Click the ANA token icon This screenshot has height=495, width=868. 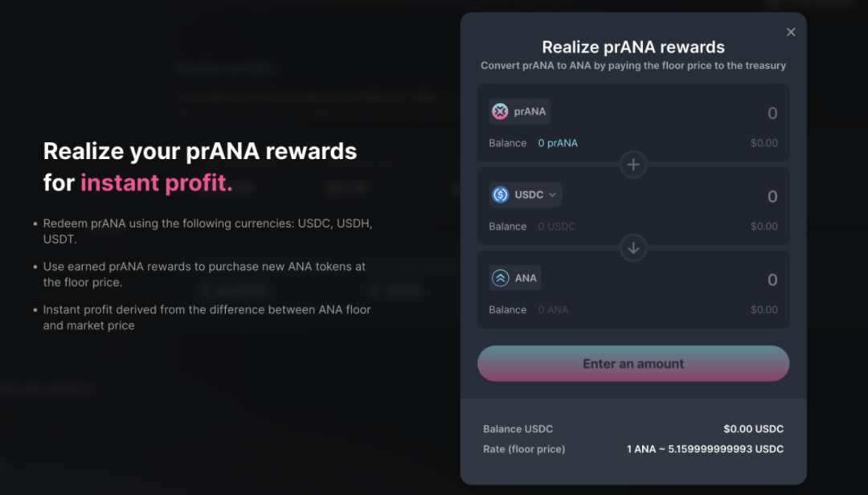(501, 278)
